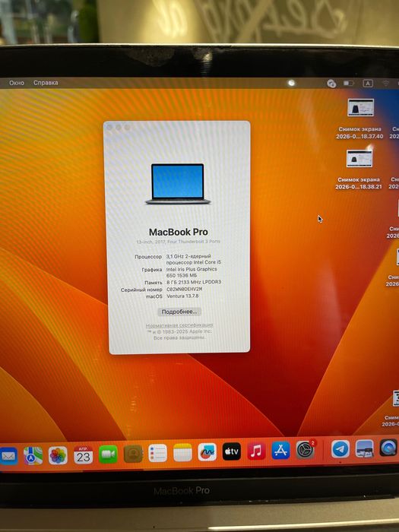
Task: Click the MacBook Pro laptop image
Action: click(x=178, y=184)
